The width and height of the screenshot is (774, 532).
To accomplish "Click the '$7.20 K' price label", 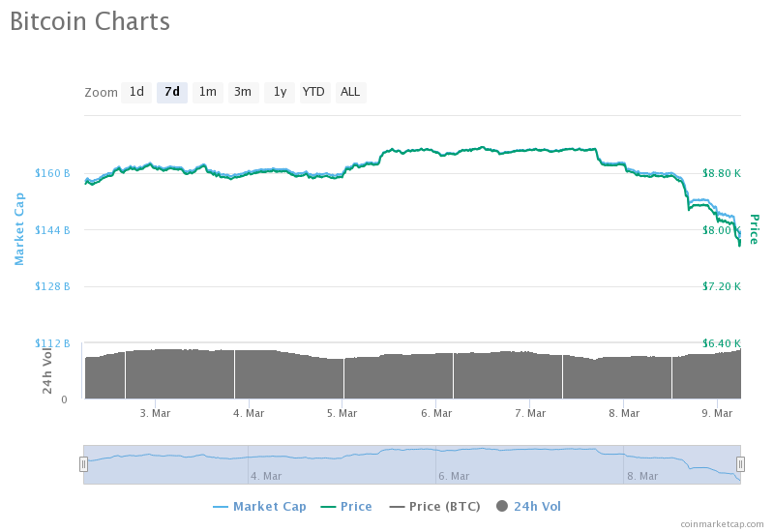I will pos(722,286).
